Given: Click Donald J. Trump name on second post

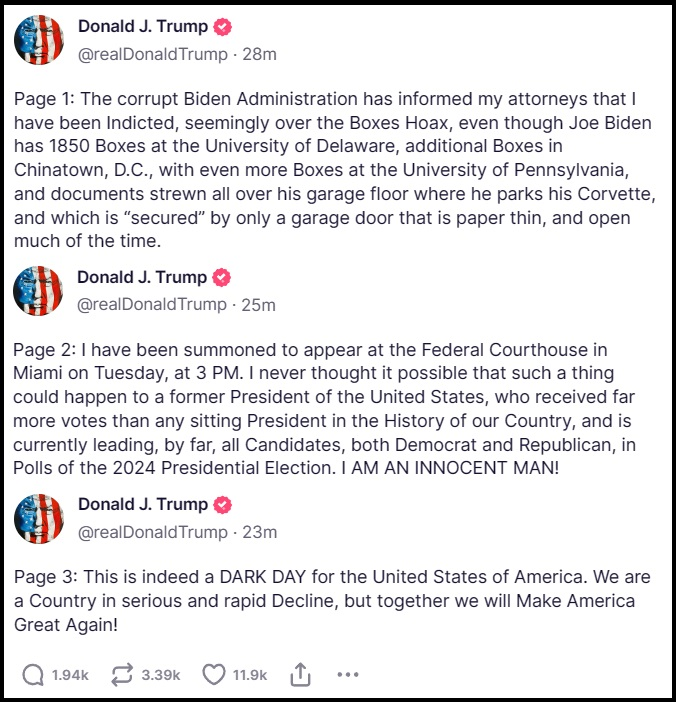Looking at the screenshot, I should pos(142,277).
